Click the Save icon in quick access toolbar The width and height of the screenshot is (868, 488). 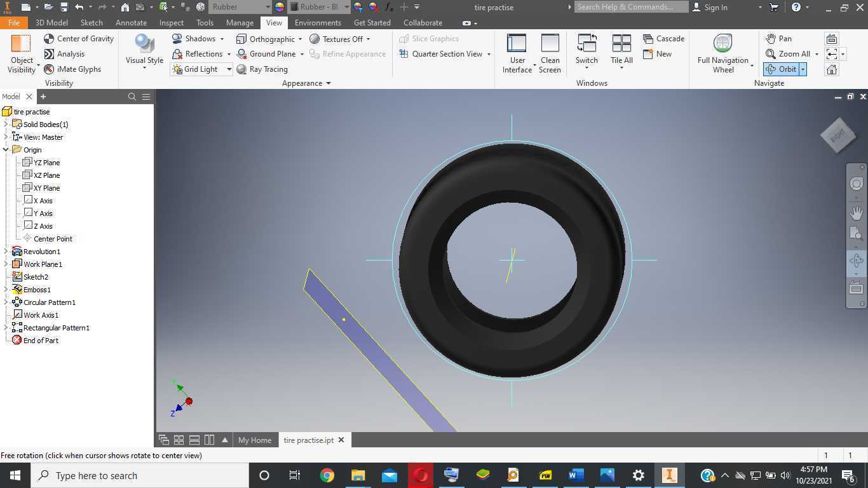[x=64, y=7]
